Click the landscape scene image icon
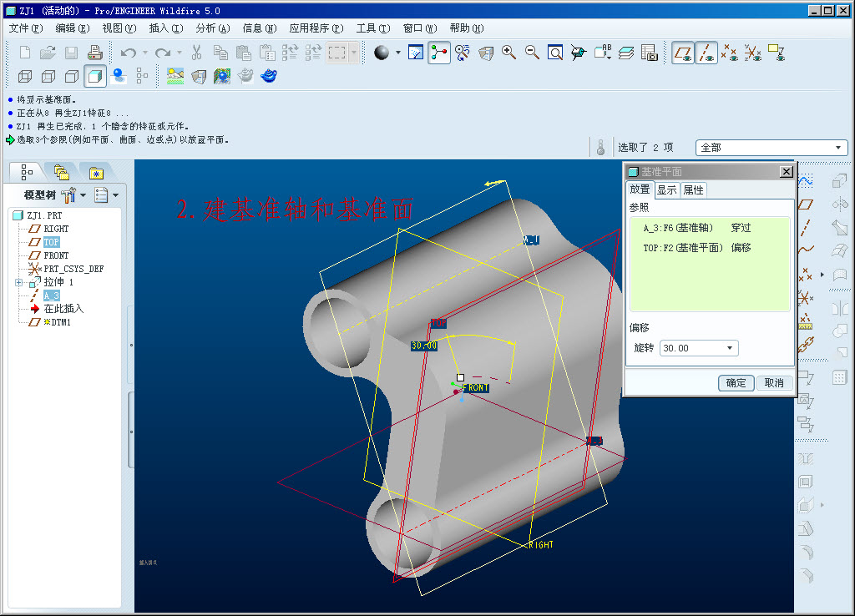Screen dimensions: 855x616 [x=175, y=76]
